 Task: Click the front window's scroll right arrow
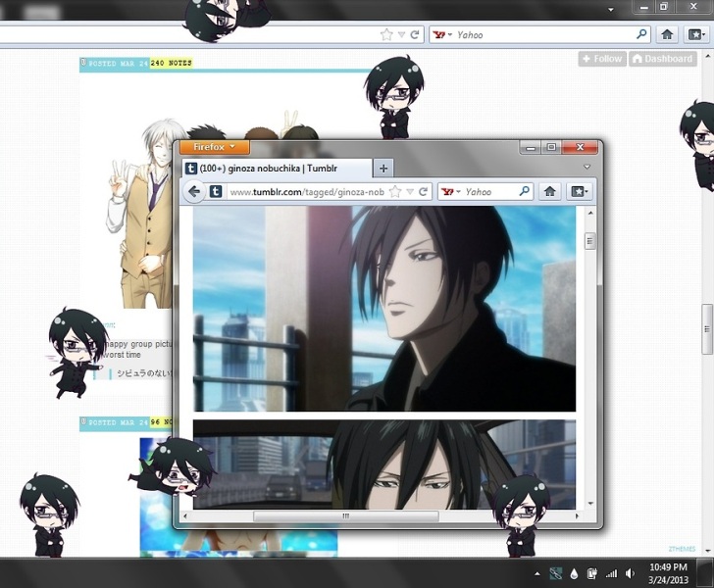[x=577, y=516]
